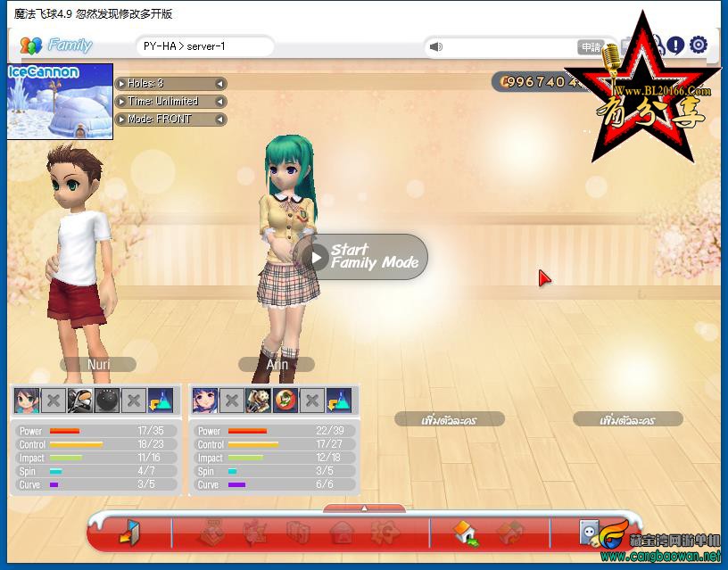The image size is (728, 570).
Task: Select Nuri's golf club set icon
Action: point(80,401)
